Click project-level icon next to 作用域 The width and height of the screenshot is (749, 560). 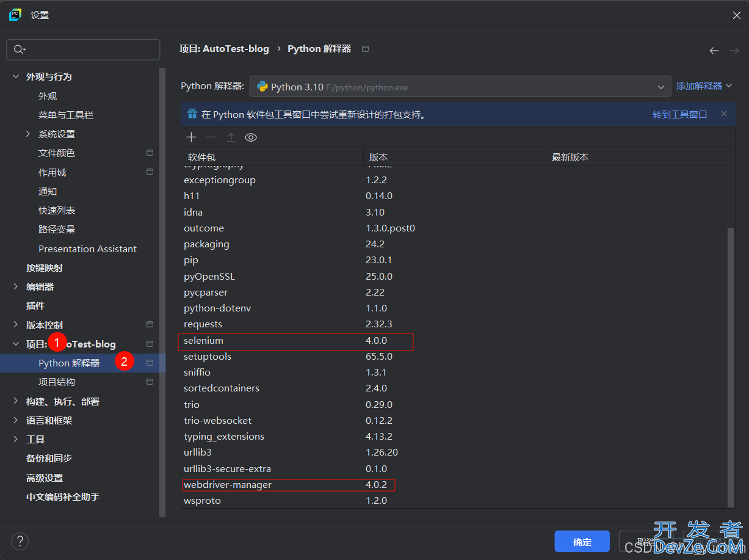click(x=150, y=172)
